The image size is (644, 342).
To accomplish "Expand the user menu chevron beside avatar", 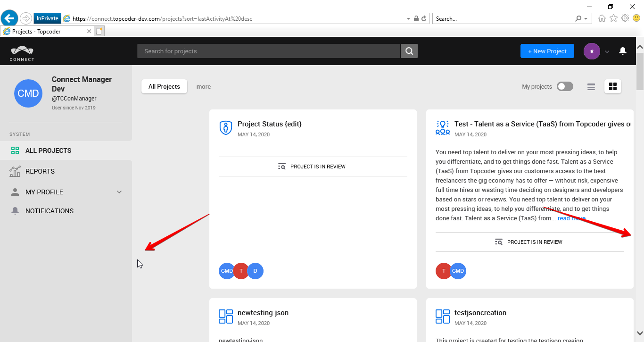I will click(x=607, y=51).
